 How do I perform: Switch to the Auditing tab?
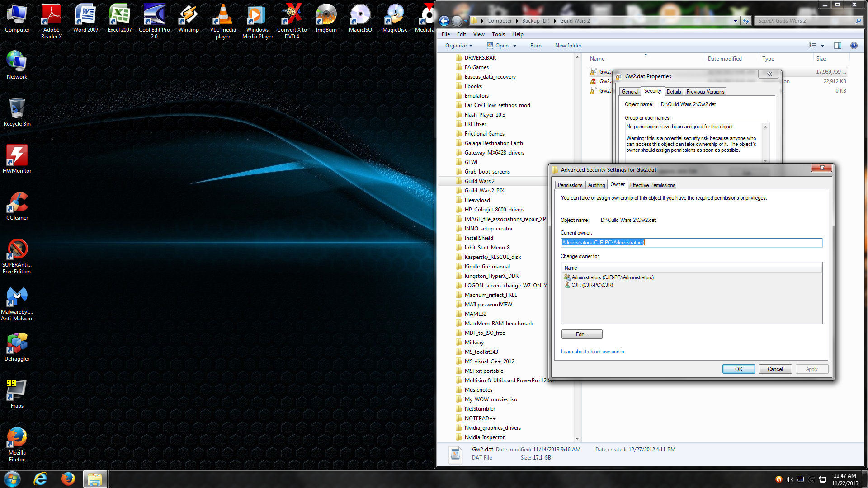[596, 185]
